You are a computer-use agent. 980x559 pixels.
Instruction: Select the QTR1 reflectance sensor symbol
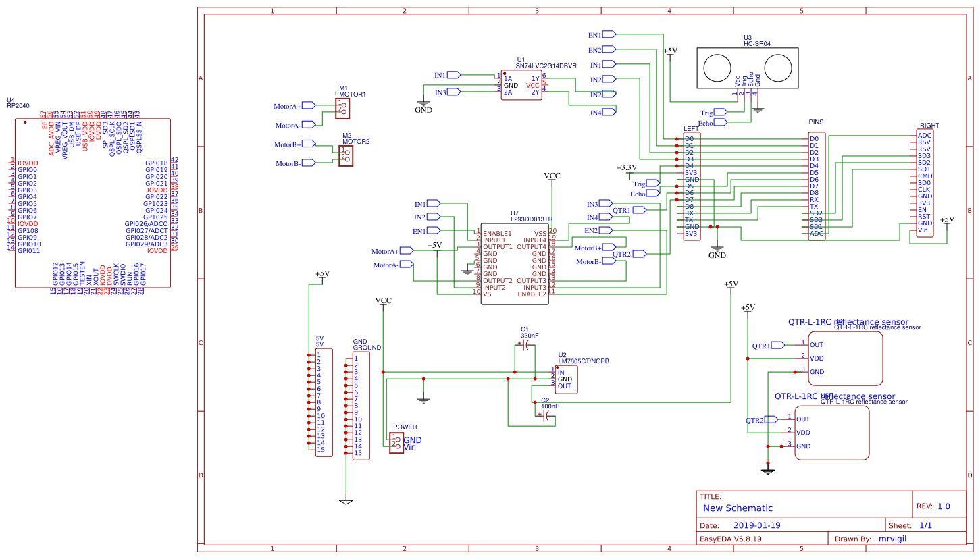click(844, 358)
